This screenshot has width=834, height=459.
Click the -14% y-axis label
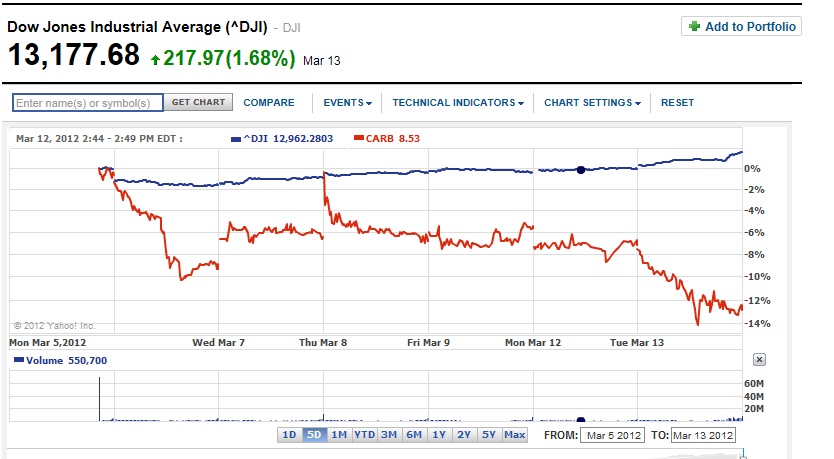coord(757,323)
